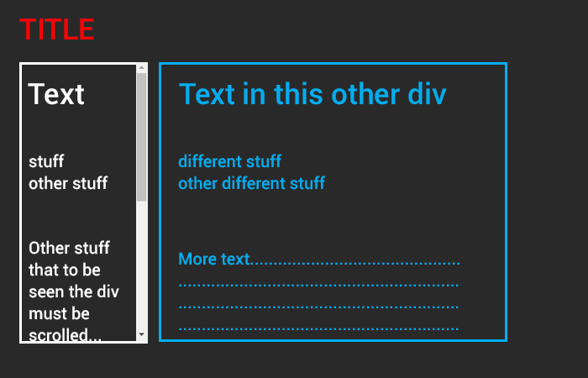Click the last visible blue dotted line
The width and height of the screenshot is (588, 378).
coord(318,328)
